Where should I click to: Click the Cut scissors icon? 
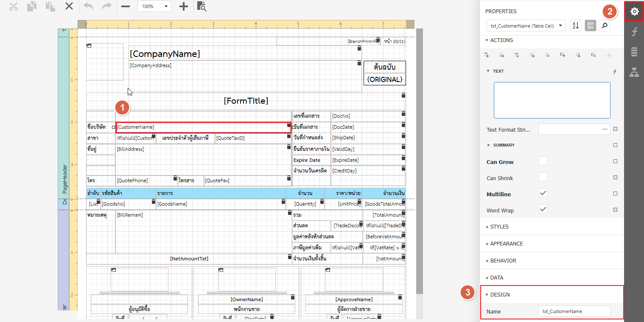(14, 7)
